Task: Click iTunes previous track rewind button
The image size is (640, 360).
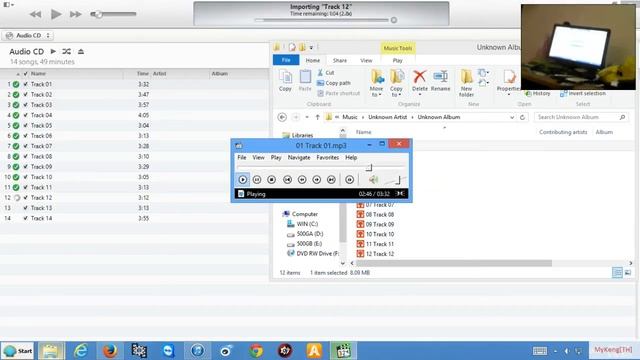Action: 36,14
